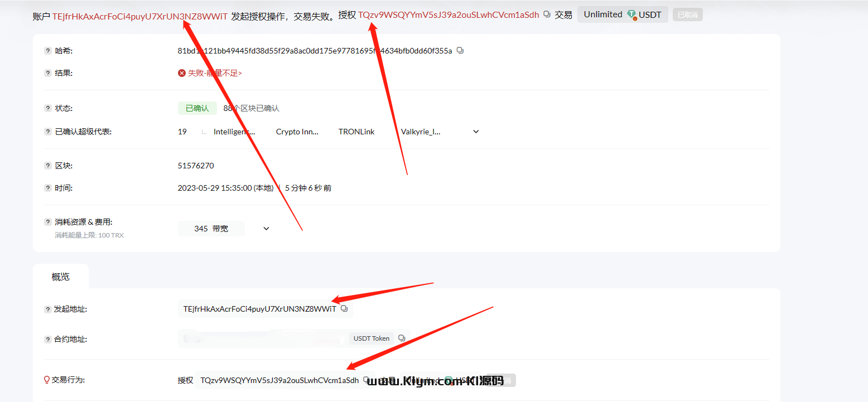Screen dimensions: 868x402
Task: Click the 已取消 tag in the header
Action: [688, 15]
